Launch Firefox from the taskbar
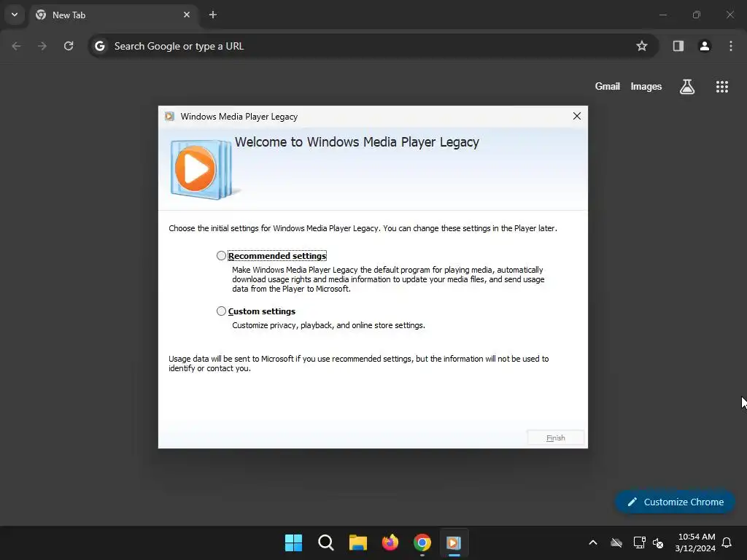 point(390,542)
